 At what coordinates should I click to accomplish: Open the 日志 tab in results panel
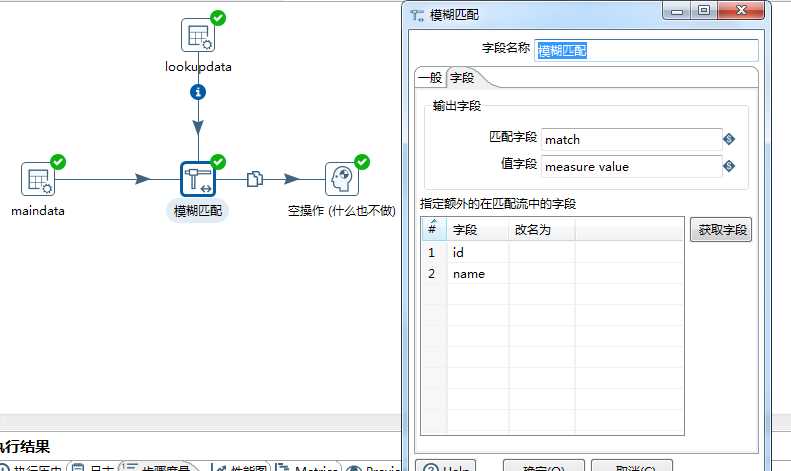(93, 467)
